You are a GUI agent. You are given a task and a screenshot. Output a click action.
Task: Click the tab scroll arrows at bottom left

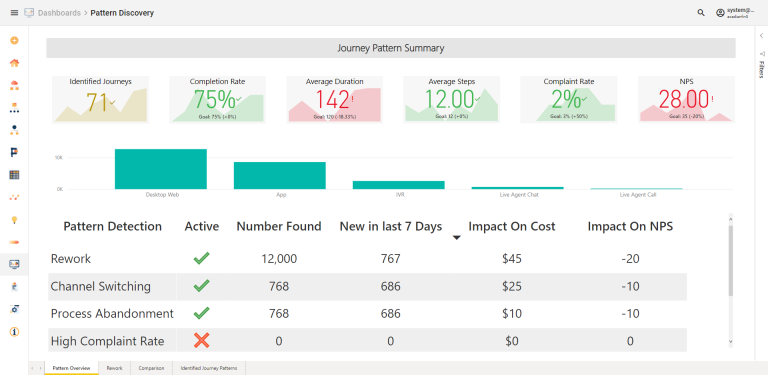(x=36, y=368)
